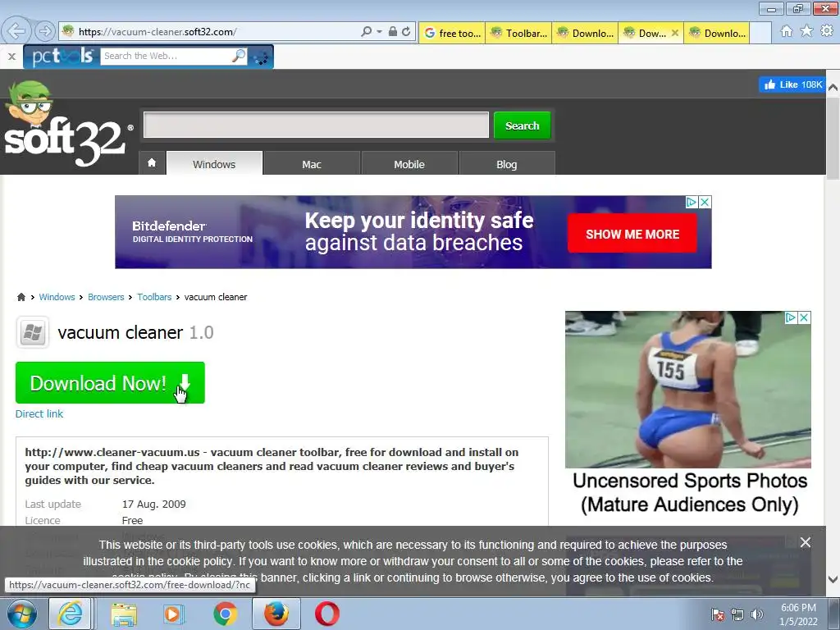Image resolution: width=840 pixels, height=630 pixels.
Task: Launch Chrome from the taskbar
Action: (225, 614)
